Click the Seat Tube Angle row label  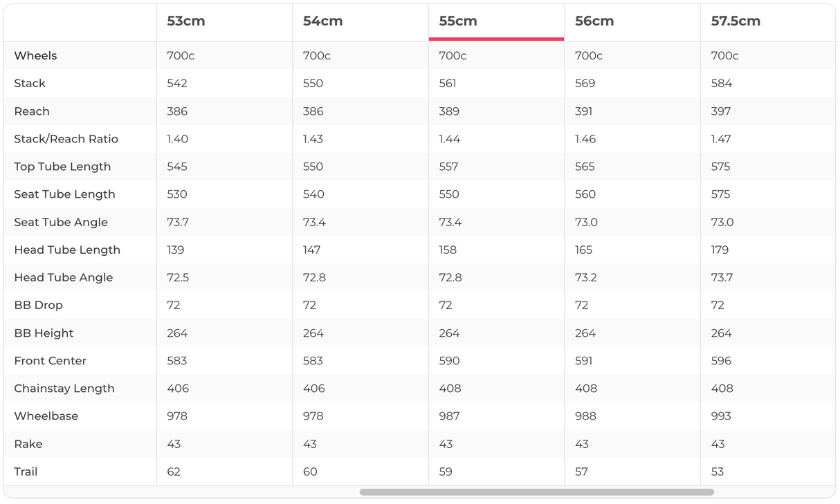click(61, 222)
